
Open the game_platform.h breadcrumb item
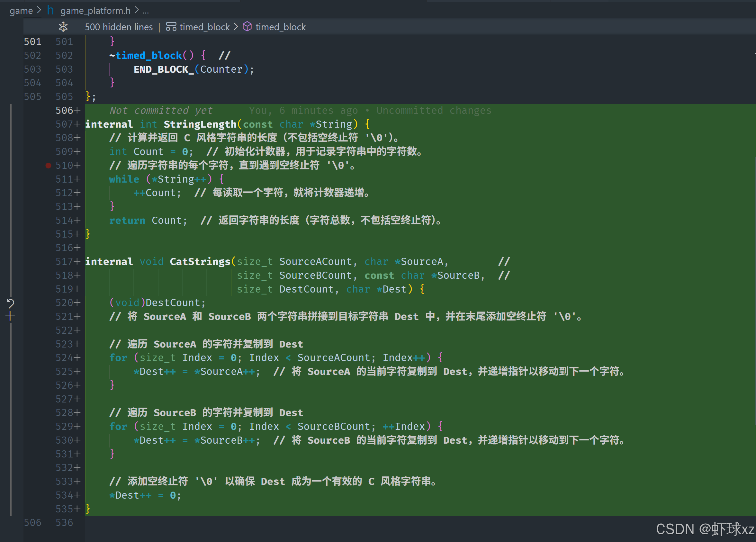pyautogui.click(x=95, y=11)
